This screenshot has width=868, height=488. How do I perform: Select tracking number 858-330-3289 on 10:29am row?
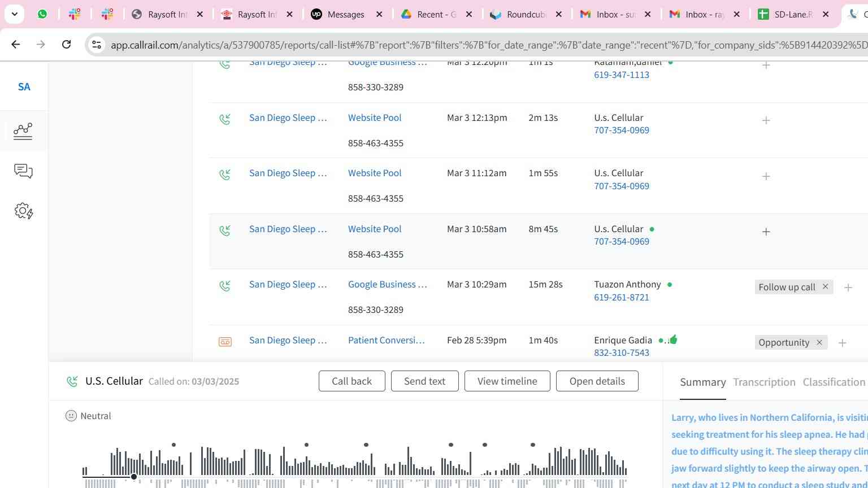click(x=376, y=310)
